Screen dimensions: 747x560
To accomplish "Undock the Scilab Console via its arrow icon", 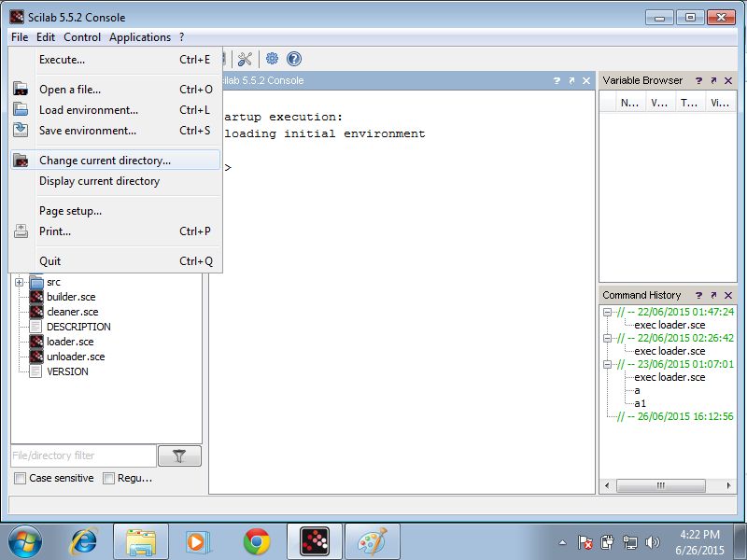I will (x=572, y=80).
